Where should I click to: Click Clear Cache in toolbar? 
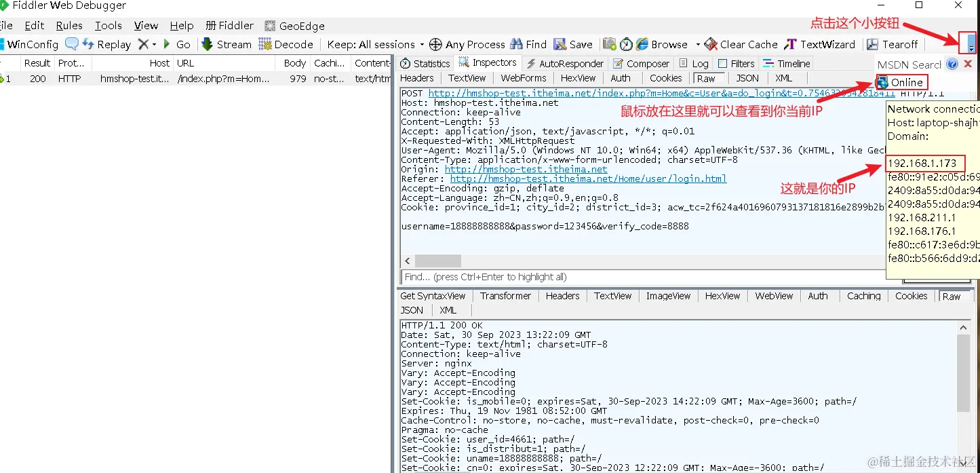coord(741,44)
